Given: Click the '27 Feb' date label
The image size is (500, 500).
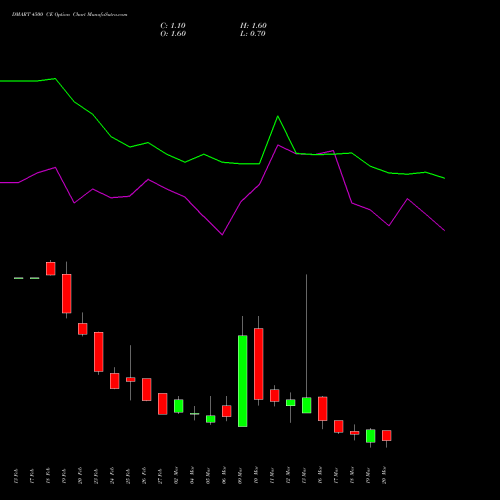Looking at the screenshot, I should pos(160,476).
